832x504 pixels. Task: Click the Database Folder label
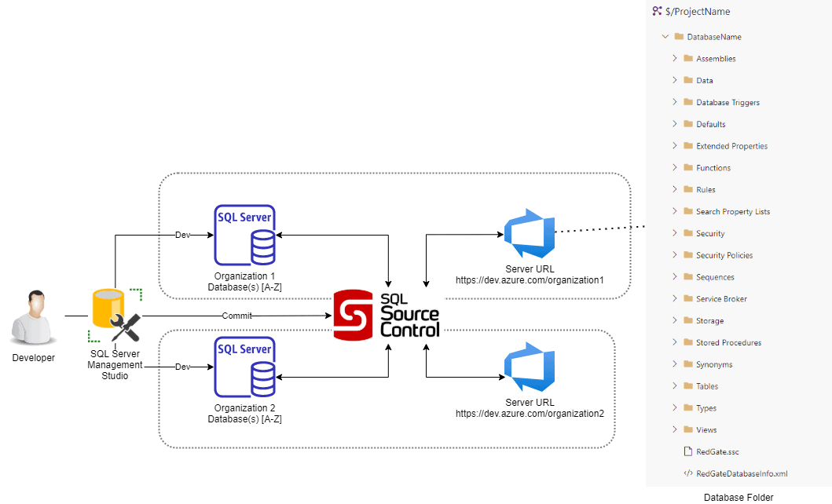[x=739, y=497]
